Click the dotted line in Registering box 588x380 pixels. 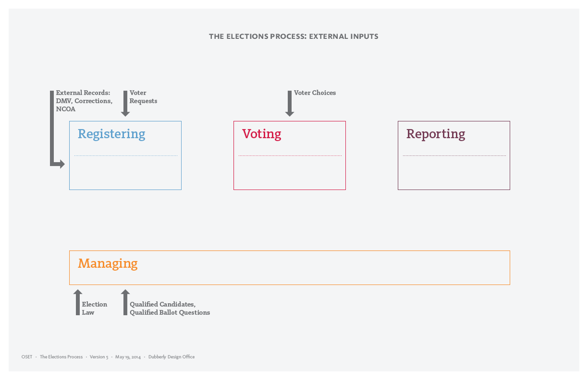click(126, 155)
